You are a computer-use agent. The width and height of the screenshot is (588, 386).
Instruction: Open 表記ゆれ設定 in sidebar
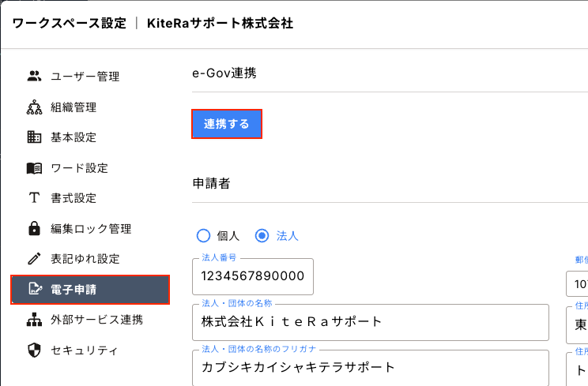pos(85,259)
